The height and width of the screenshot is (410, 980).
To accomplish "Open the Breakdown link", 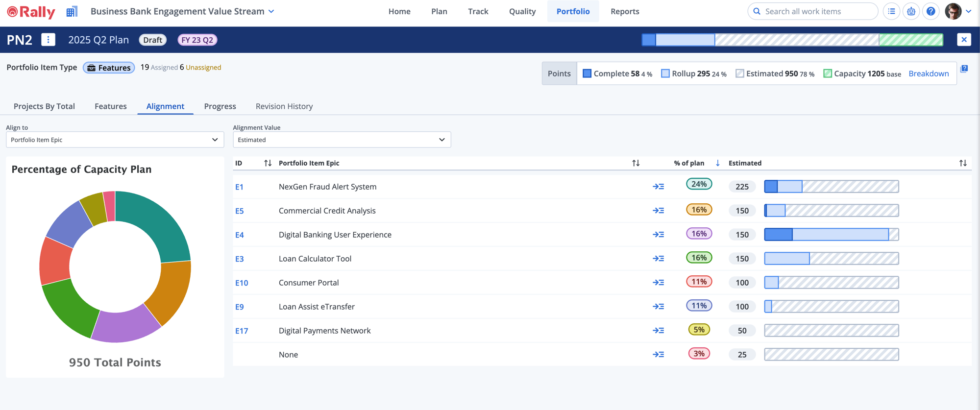I will [929, 73].
